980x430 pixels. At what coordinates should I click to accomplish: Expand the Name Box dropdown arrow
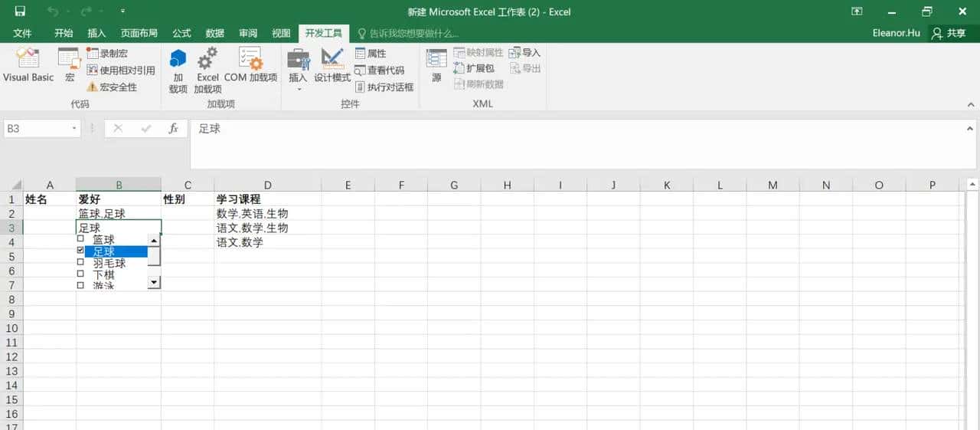pyautogui.click(x=74, y=129)
